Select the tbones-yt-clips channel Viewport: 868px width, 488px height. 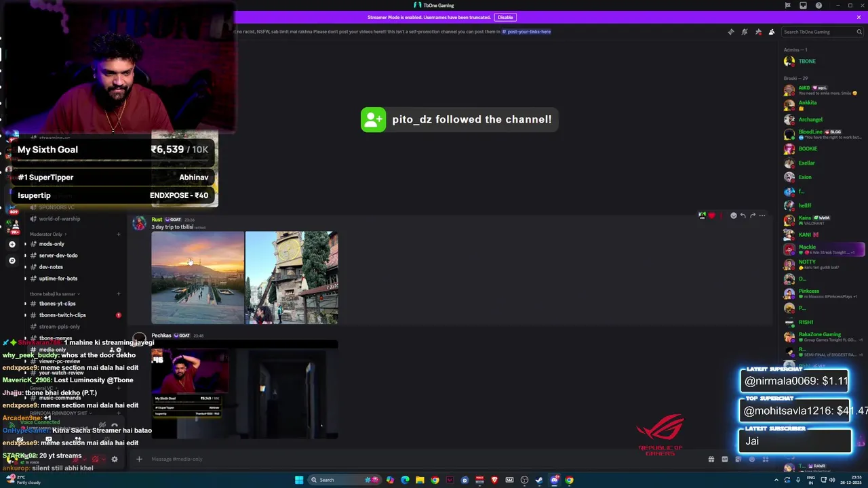(x=58, y=304)
